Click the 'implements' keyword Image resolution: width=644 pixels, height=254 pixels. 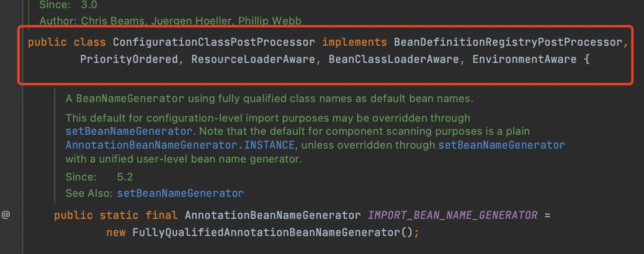tap(354, 42)
